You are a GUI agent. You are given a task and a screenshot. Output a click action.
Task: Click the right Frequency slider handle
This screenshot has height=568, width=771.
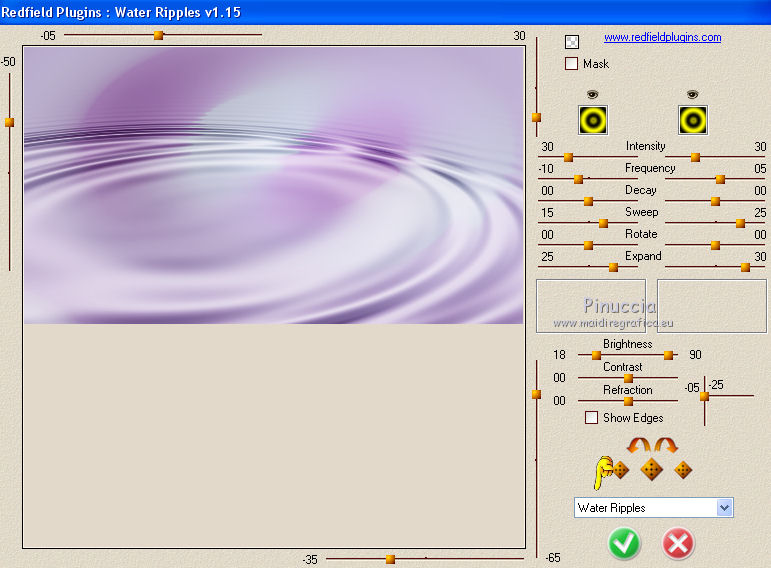[x=721, y=179]
